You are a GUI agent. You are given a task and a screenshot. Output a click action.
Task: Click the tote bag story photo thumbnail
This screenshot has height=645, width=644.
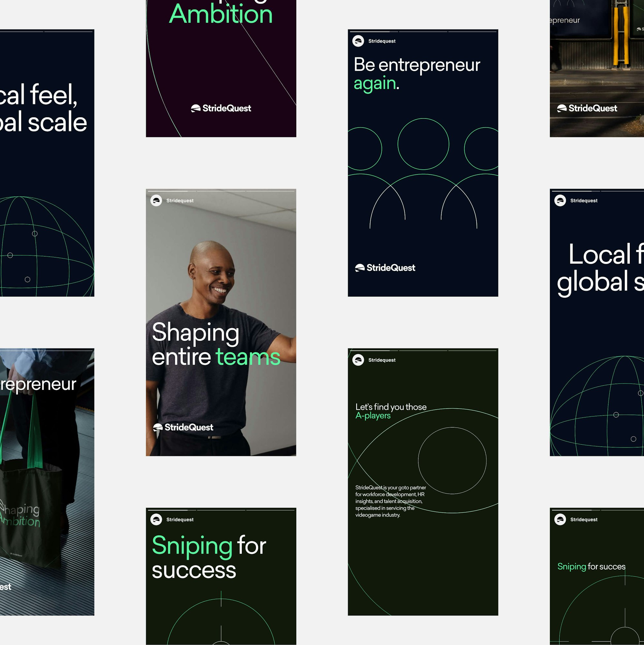(47, 482)
